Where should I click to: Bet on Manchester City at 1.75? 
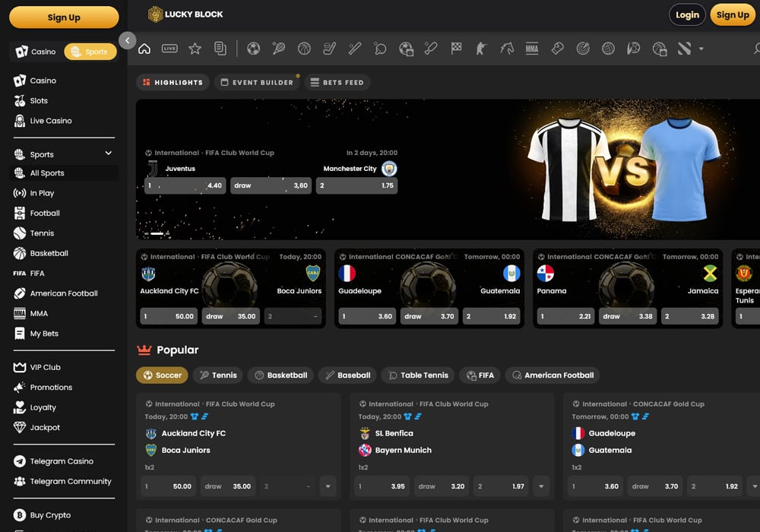(x=356, y=185)
